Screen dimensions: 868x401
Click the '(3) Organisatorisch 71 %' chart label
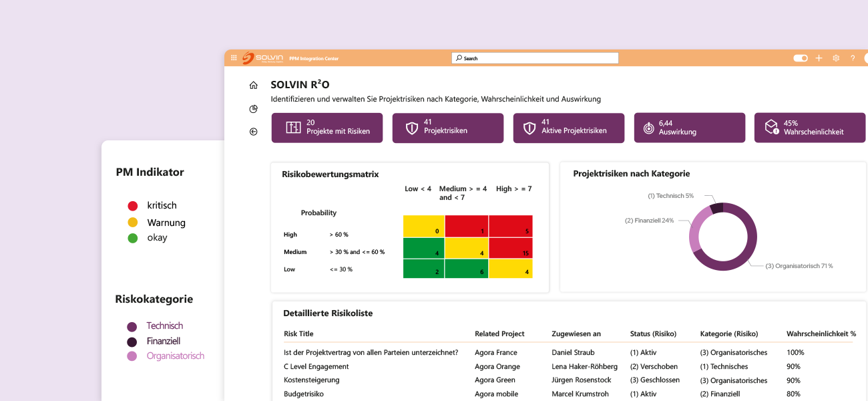[x=799, y=266]
